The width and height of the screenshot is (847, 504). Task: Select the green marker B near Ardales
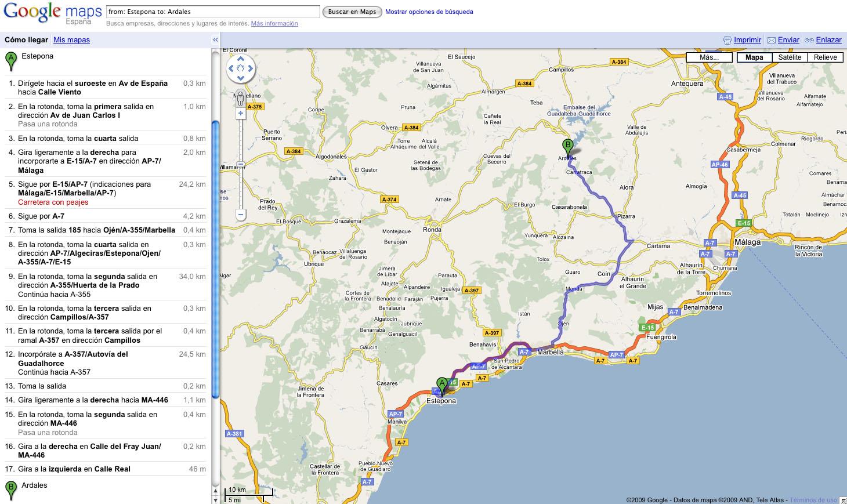pyautogui.click(x=568, y=144)
